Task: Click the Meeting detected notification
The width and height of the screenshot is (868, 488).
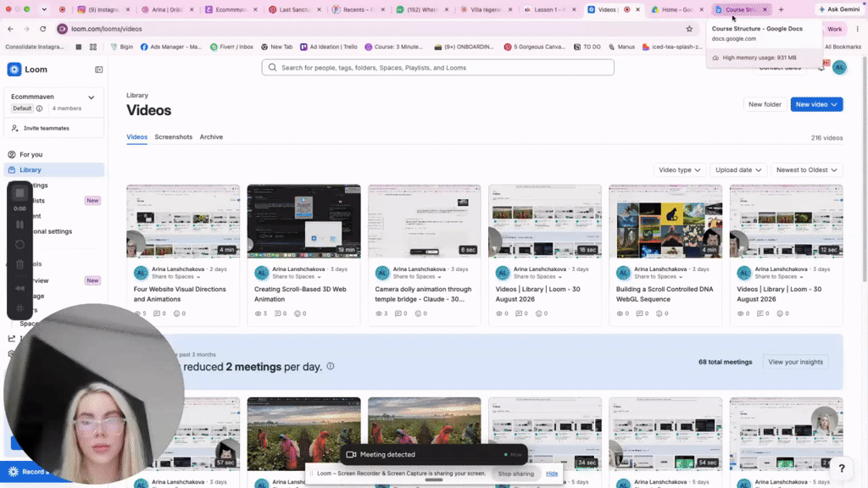Action: 434,454
